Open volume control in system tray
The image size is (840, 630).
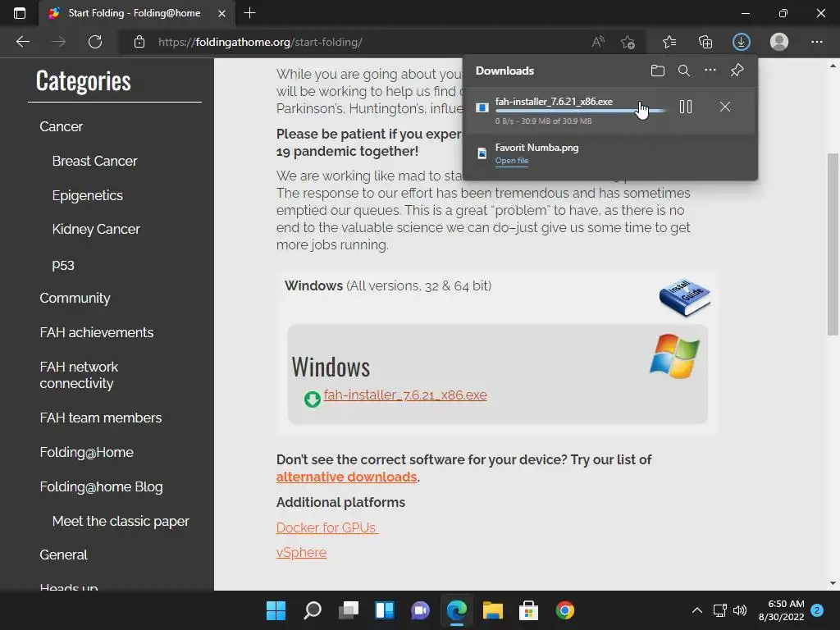point(740,610)
